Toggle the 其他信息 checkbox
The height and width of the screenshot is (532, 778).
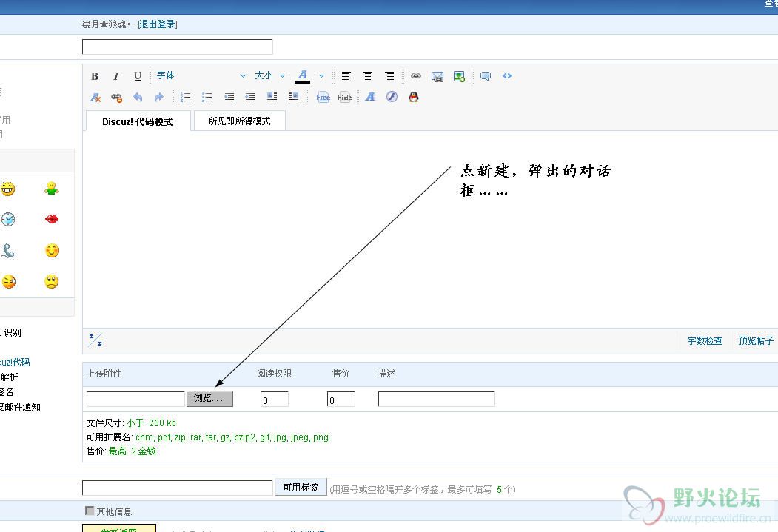point(90,511)
